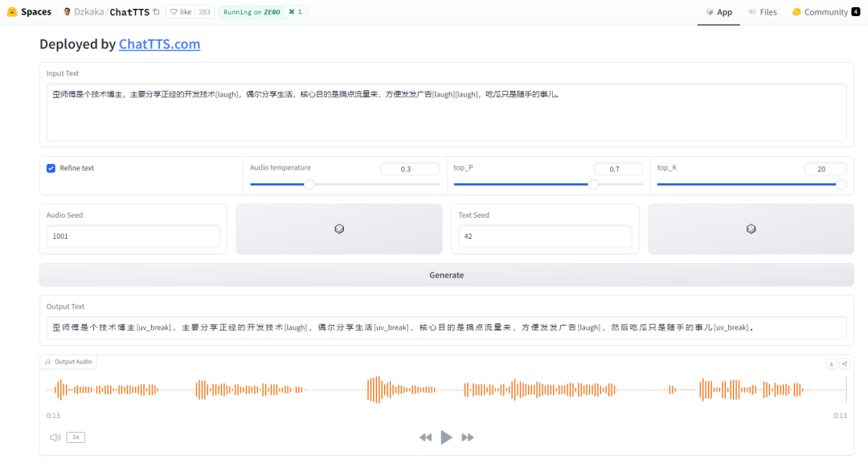Edit the top_K value field
This screenshot has width=868, height=464.
point(825,169)
